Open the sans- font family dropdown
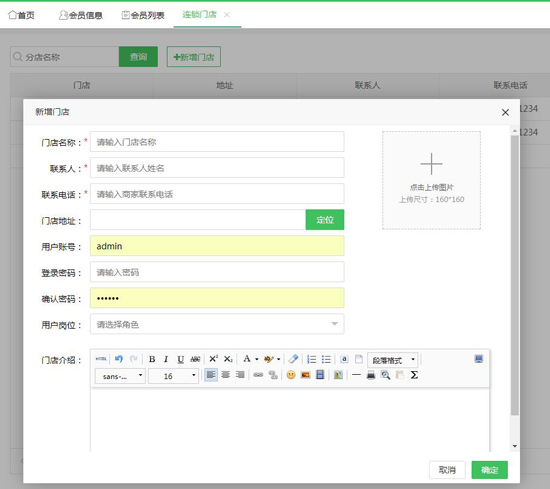 (x=120, y=376)
